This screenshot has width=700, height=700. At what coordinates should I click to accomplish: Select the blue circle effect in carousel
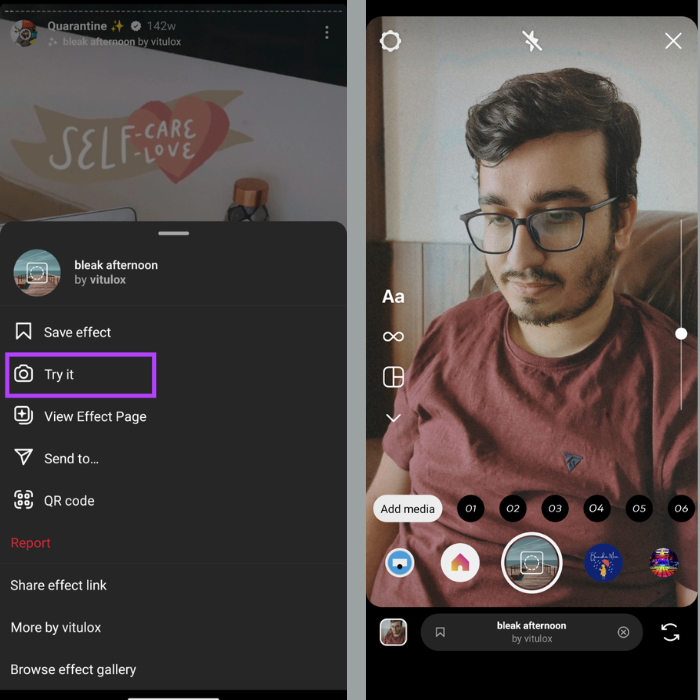400,562
